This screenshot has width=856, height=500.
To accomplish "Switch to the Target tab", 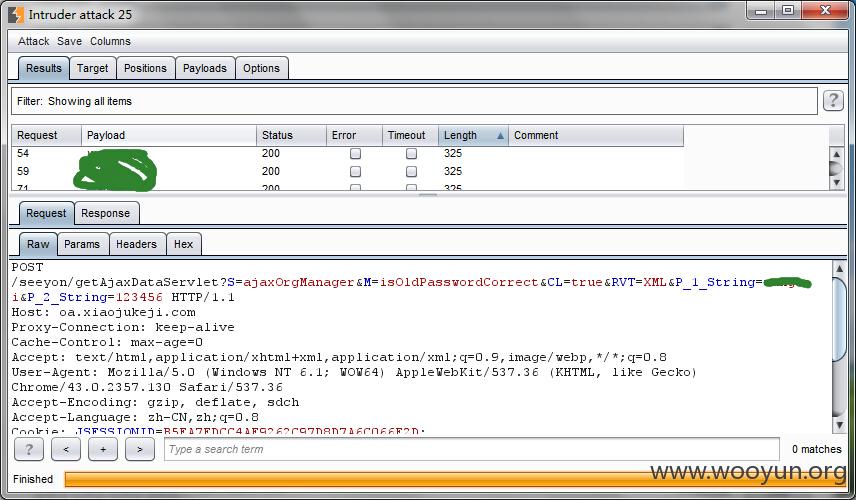I will pyautogui.click(x=92, y=68).
